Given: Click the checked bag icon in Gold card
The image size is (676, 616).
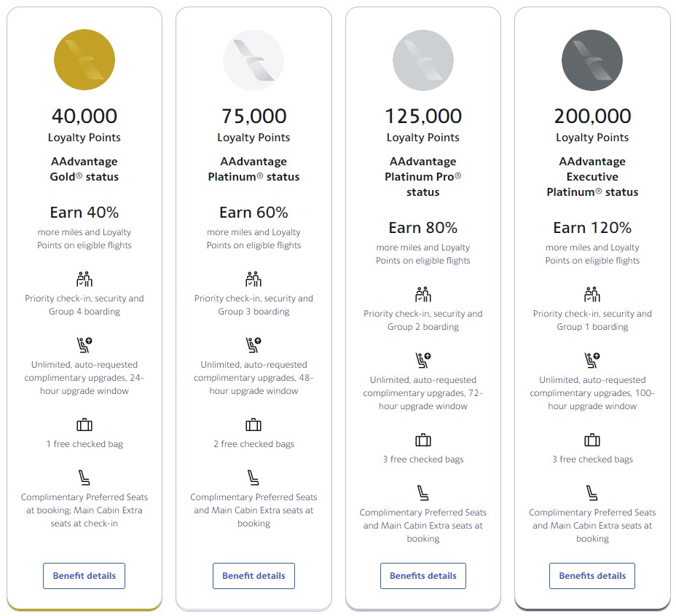Looking at the screenshot, I should pyautogui.click(x=84, y=425).
